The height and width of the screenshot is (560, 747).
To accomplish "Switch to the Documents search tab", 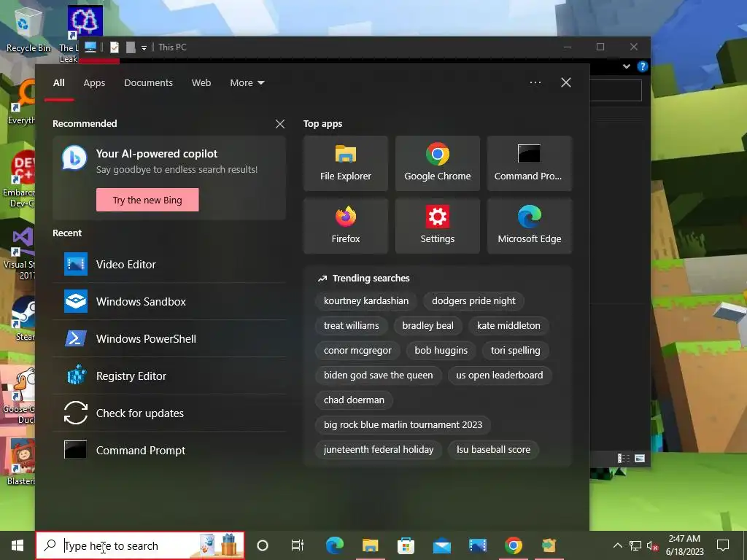I will (x=148, y=82).
